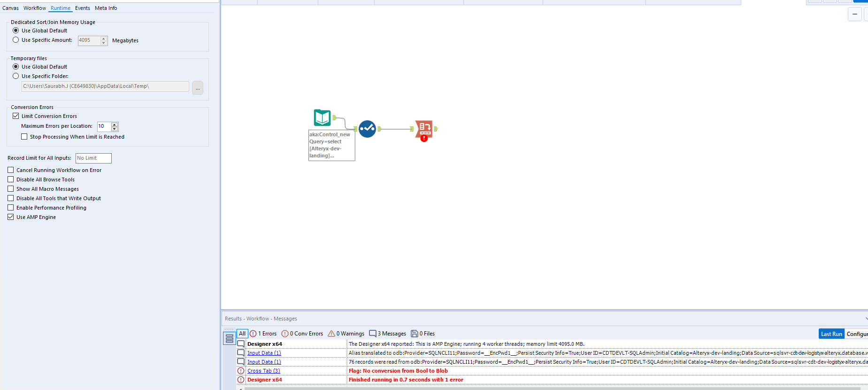Click the canvas zoom out minus button

tap(855, 14)
